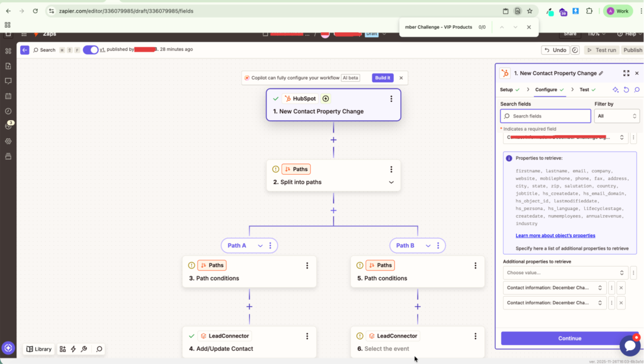Click the wrench tool icon in bottom toolbar
644x364 pixels.
[x=84, y=349]
